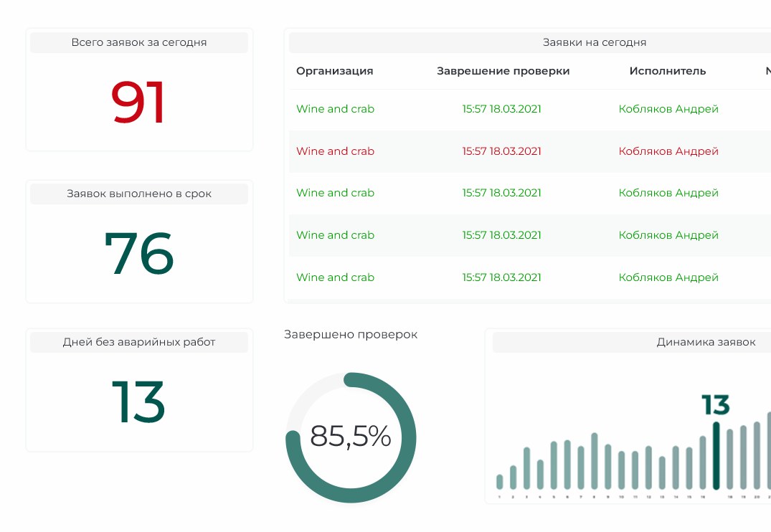Click the 'Заявки на сегодня' table title
This screenshot has width=771, height=532.
pyautogui.click(x=595, y=42)
